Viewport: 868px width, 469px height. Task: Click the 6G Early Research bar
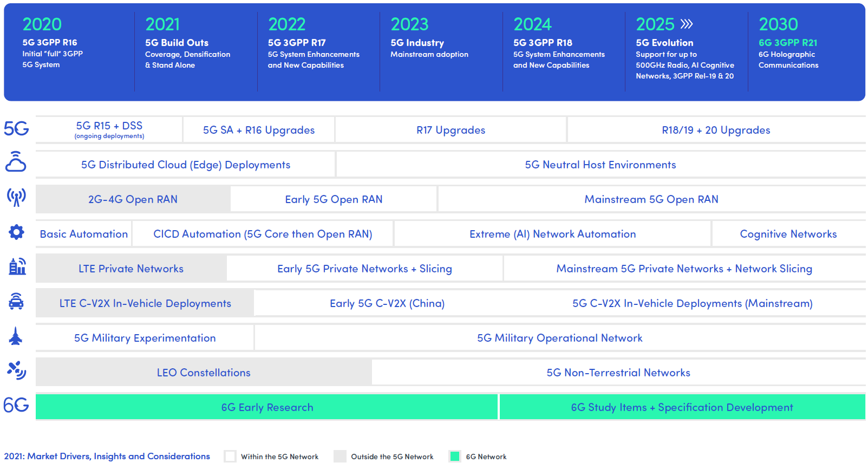click(x=267, y=407)
